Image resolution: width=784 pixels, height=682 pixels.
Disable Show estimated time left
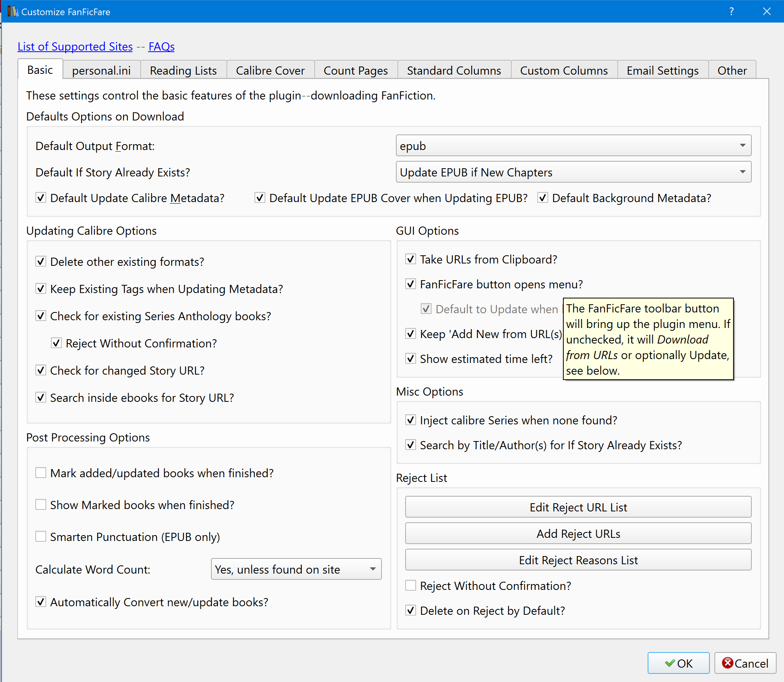pyautogui.click(x=411, y=359)
